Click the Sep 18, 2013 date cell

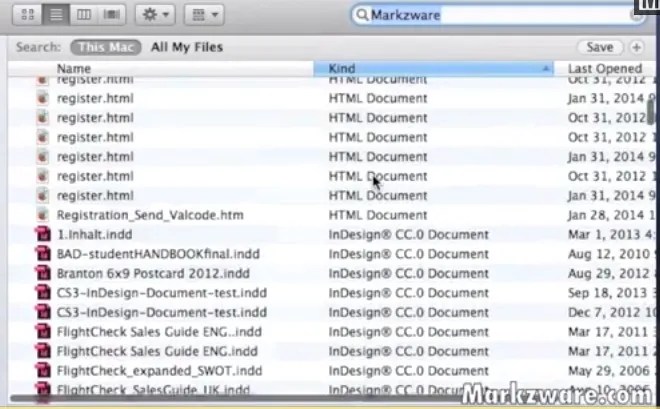(x=612, y=293)
